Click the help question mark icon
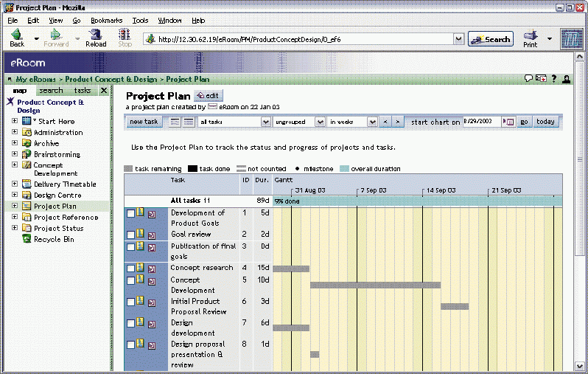The width and height of the screenshot is (588, 374). point(553,78)
